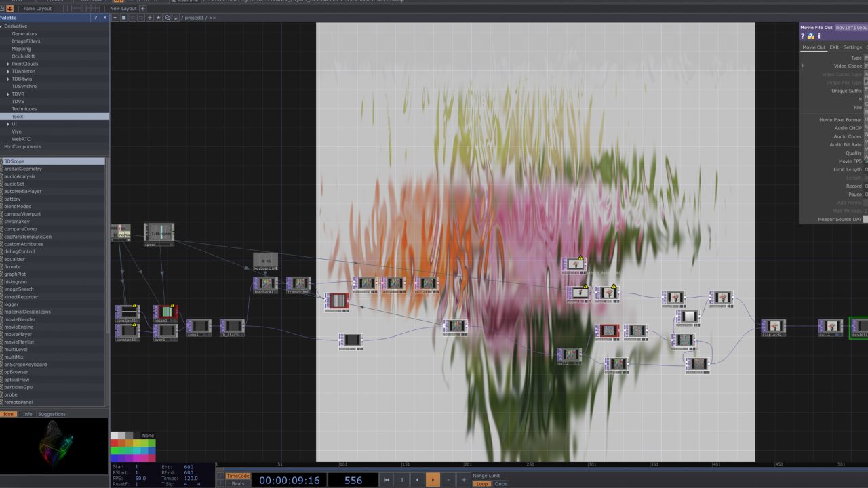Click the network pane type square icon
The height and width of the screenshot is (488, 868).
coord(124,18)
